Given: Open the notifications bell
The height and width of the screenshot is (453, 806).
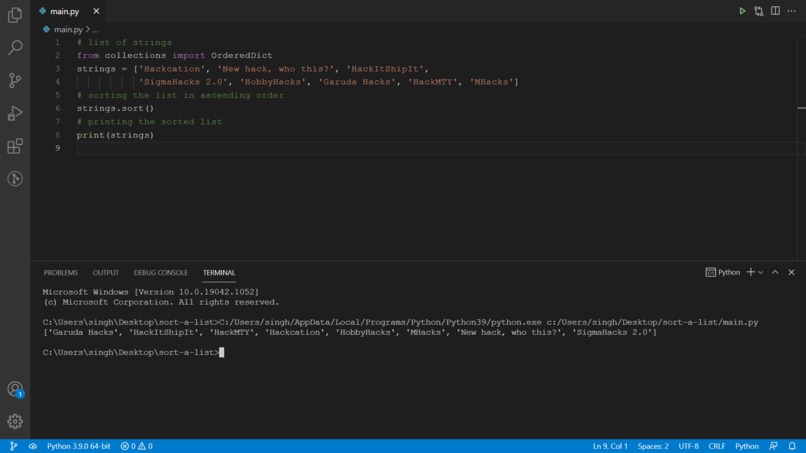Looking at the screenshot, I should tap(792, 446).
